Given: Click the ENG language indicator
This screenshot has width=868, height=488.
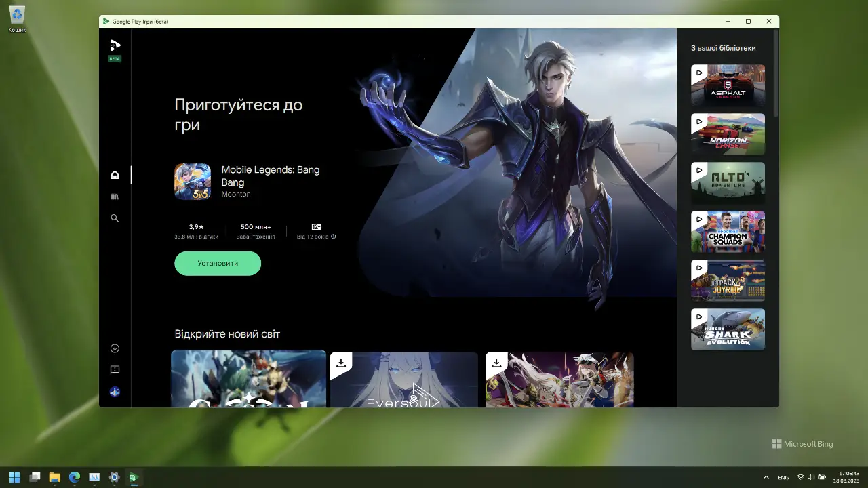Looking at the screenshot, I should pos(783,477).
